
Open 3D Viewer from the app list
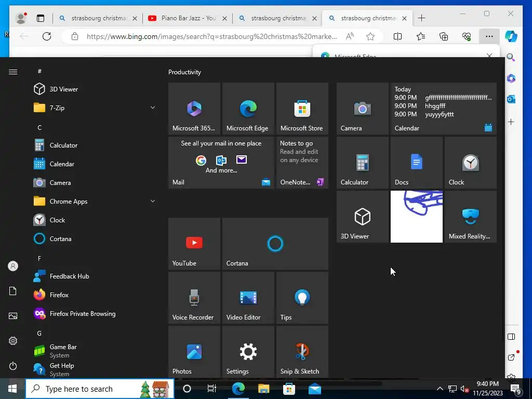coord(95,89)
